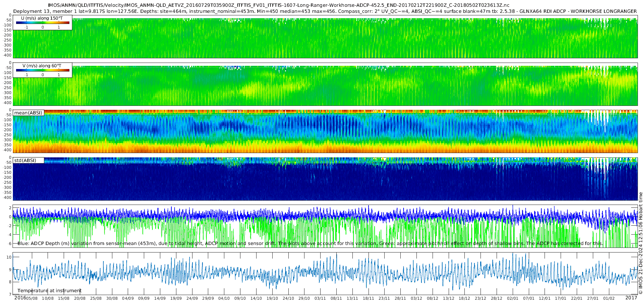Select the U velocity heatmap panel

coord(325,36)
